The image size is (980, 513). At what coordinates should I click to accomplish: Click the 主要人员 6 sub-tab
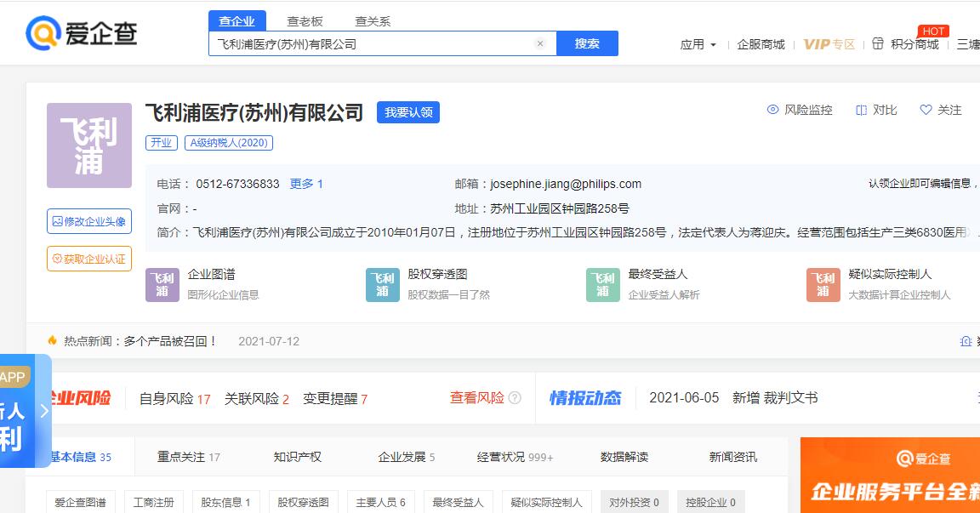tap(380, 503)
